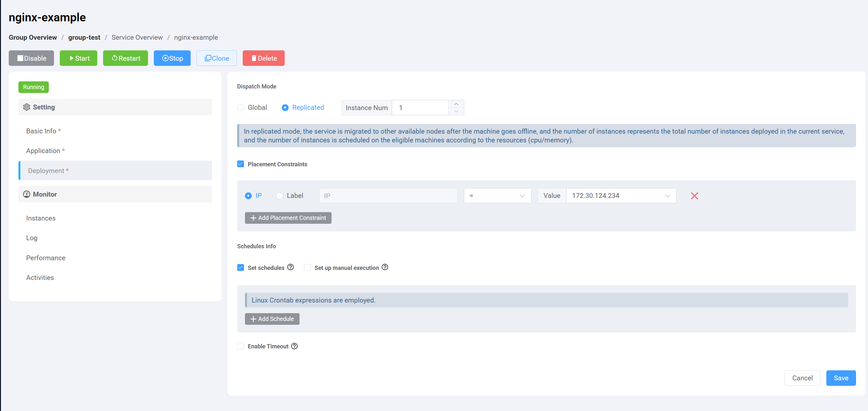Cancel the deployment changes
This screenshot has width=868, height=411.
coord(802,378)
